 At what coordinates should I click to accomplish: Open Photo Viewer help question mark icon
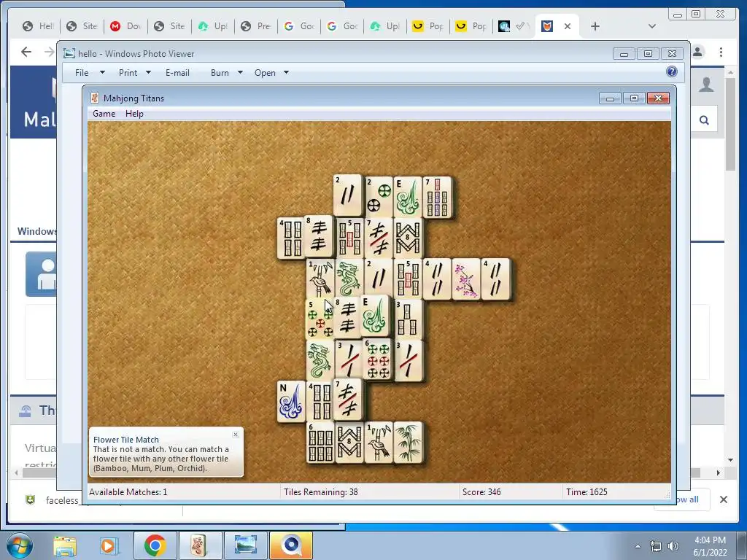point(671,72)
